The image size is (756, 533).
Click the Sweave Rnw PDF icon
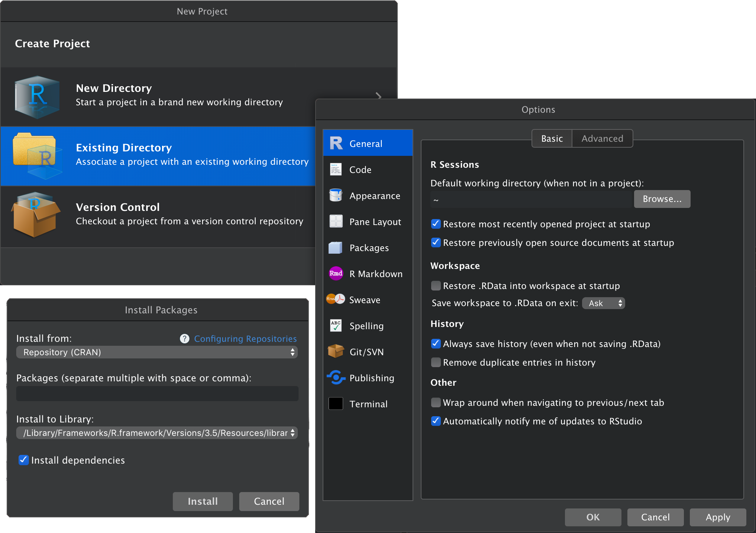pos(336,299)
